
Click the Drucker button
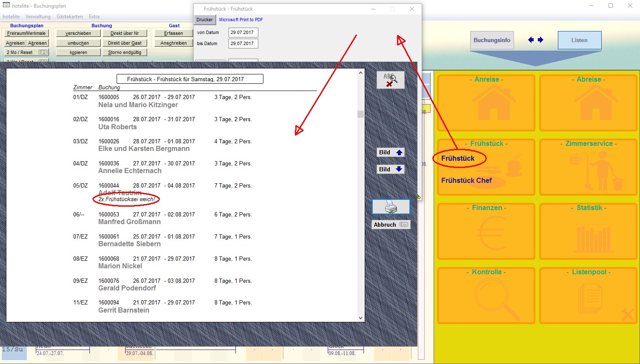205,20
